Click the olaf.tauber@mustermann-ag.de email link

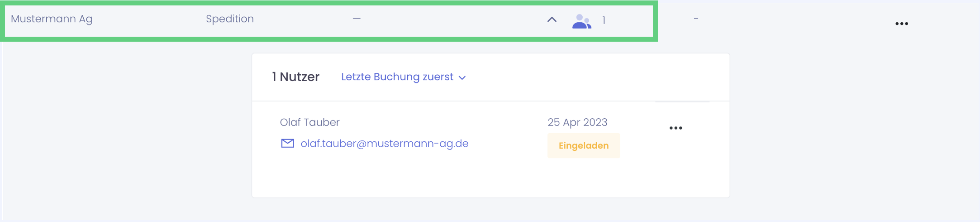point(384,144)
